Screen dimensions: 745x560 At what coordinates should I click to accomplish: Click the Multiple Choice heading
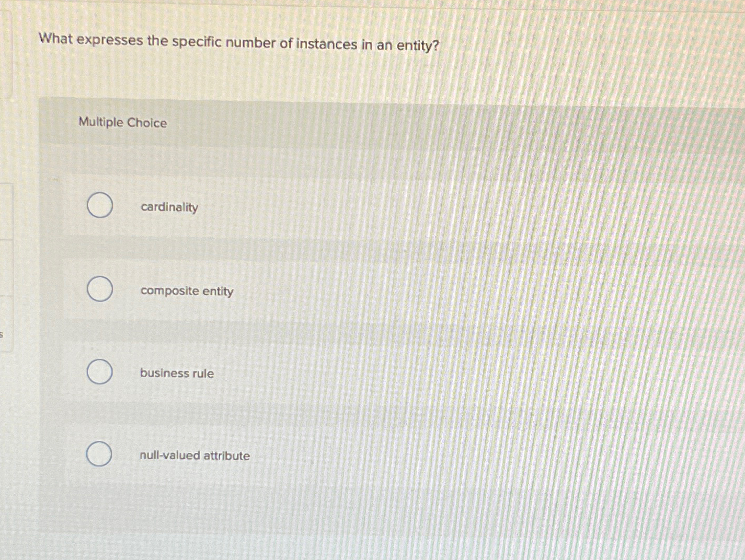pos(121,122)
